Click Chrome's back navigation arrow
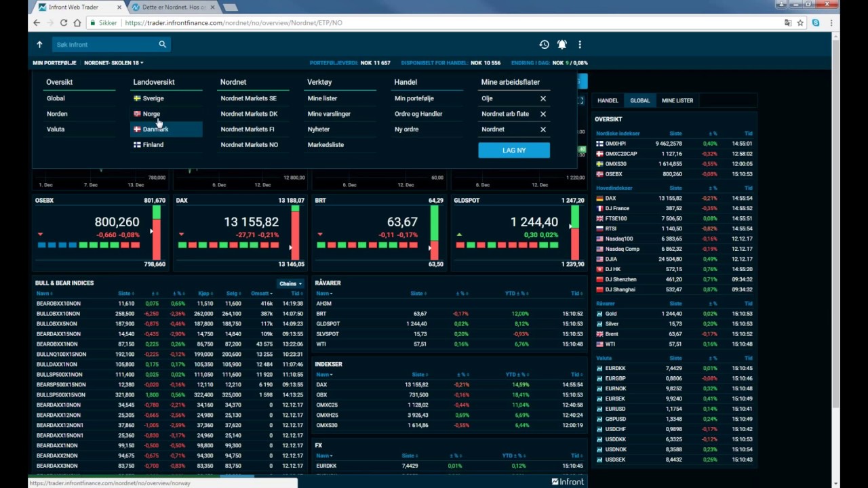The width and height of the screenshot is (868, 488). (37, 22)
